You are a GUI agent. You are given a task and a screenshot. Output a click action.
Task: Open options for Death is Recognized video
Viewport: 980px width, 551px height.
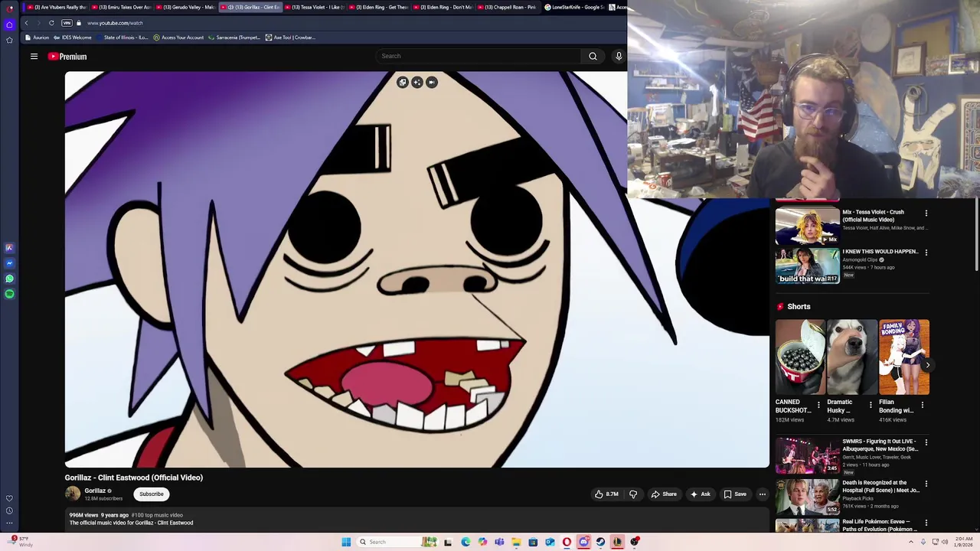926,484
